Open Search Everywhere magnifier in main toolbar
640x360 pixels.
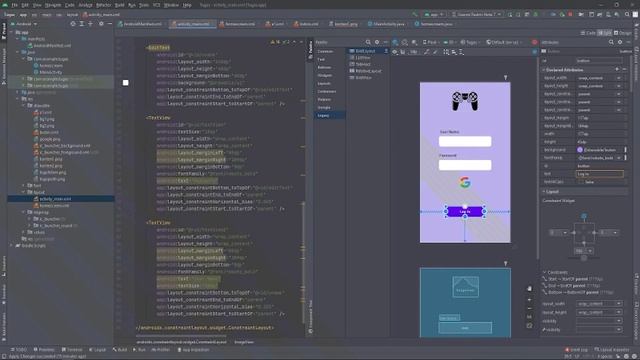pos(627,14)
